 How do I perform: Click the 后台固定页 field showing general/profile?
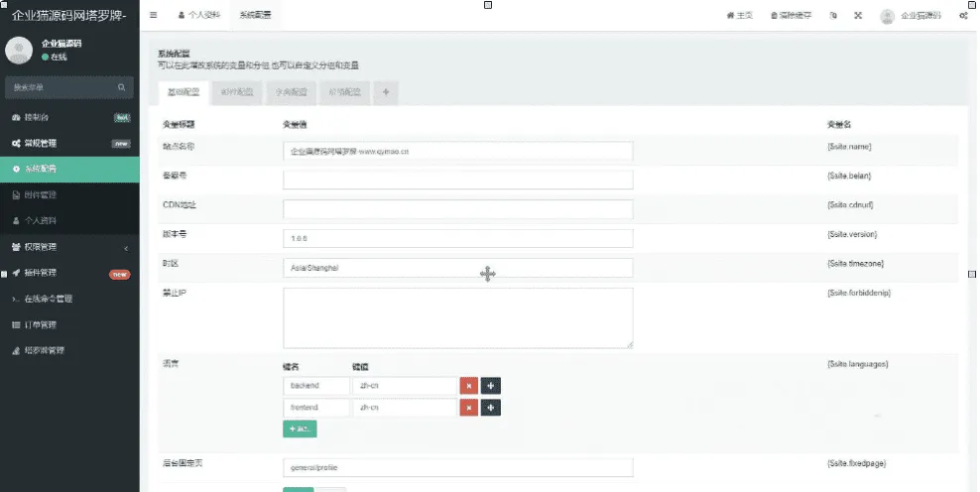pos(457,467)
